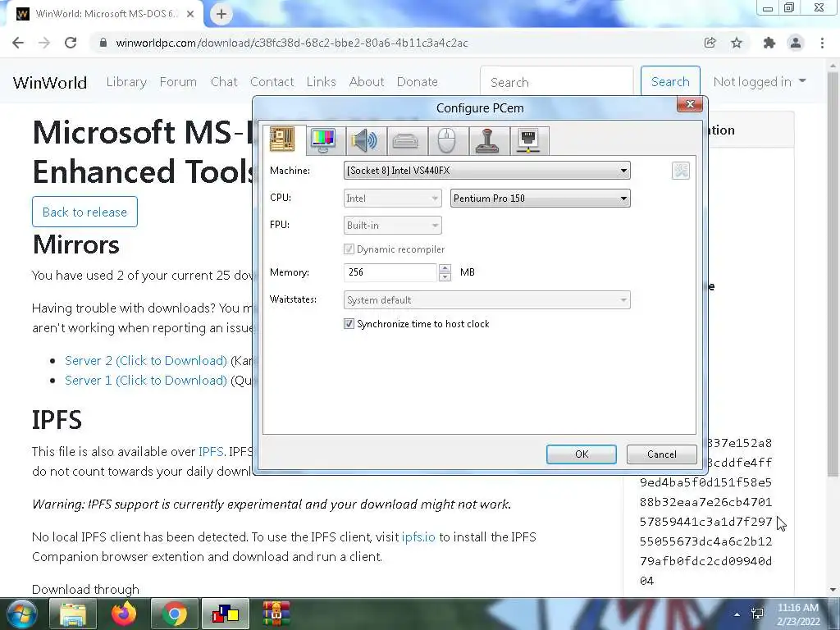Click the Back to release button
The image size is (840, 630).
84,212
